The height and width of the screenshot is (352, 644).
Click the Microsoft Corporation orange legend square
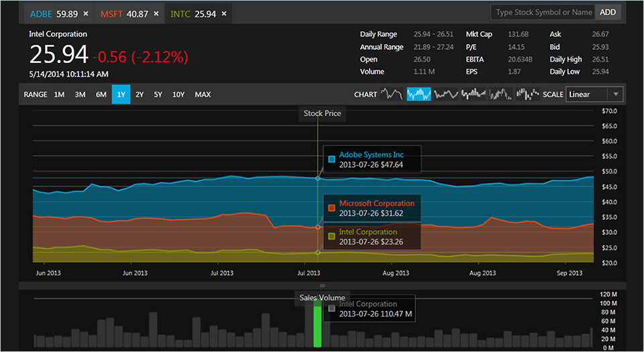click(x=331, y=208)
